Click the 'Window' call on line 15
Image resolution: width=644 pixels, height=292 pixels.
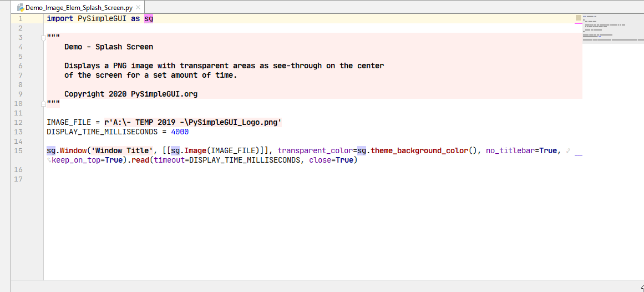(x=73, y=151)
